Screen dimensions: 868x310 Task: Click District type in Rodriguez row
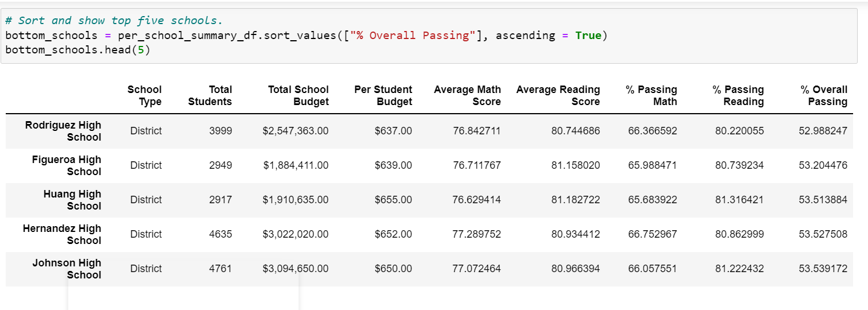(146, 131)
